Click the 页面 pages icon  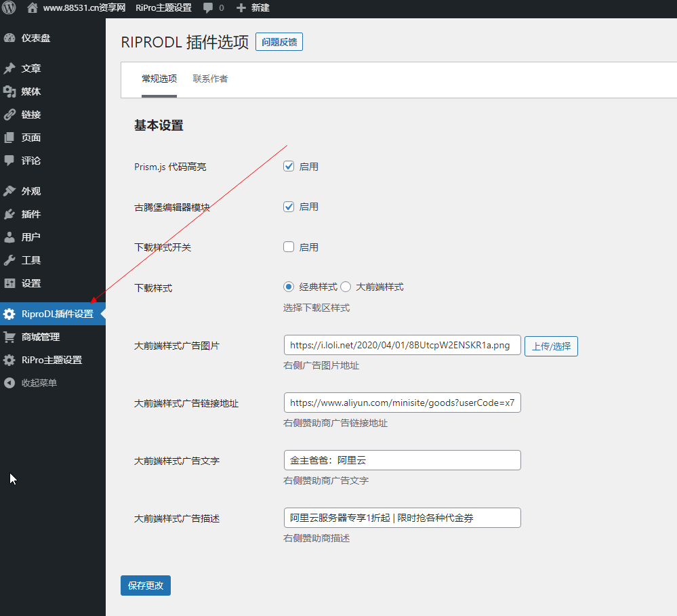click(9, 138)
